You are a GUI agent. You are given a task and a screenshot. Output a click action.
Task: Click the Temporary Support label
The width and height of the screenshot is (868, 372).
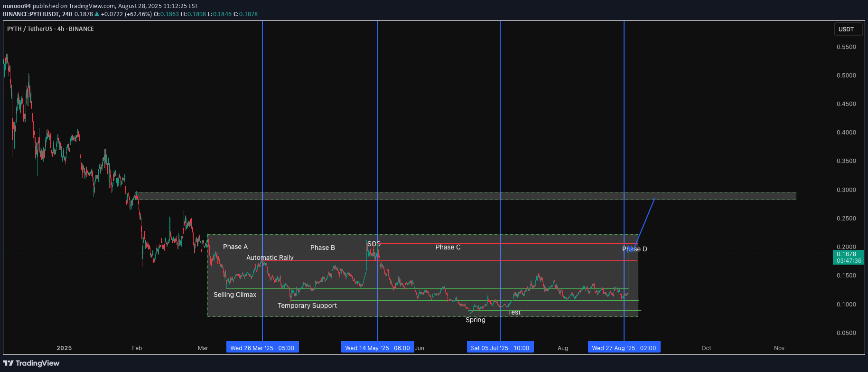307,305
